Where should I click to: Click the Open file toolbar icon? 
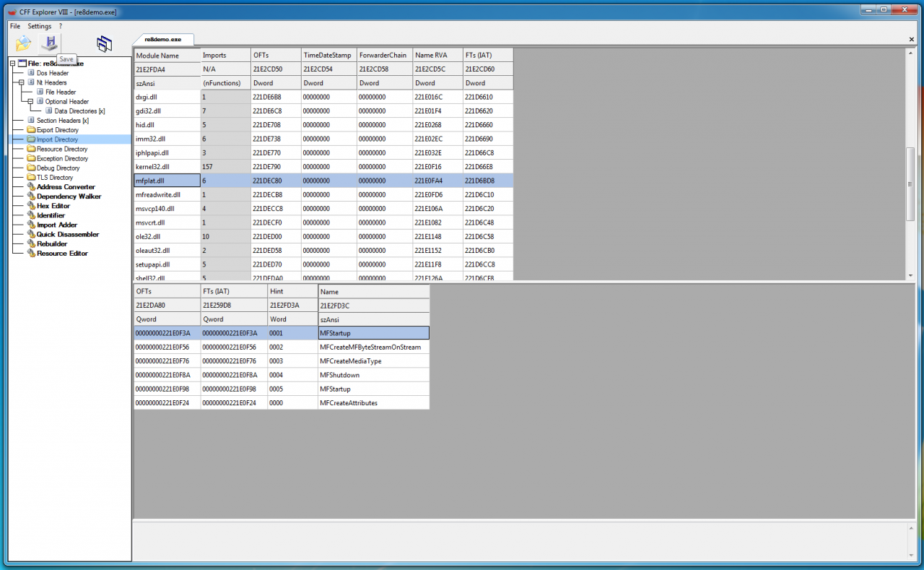point(23,43)
